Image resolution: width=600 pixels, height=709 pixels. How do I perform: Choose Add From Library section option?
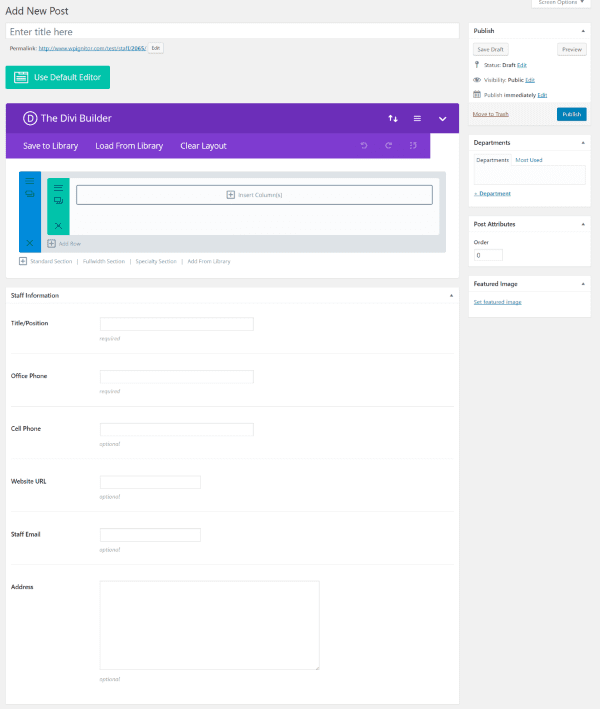point(209,261)
